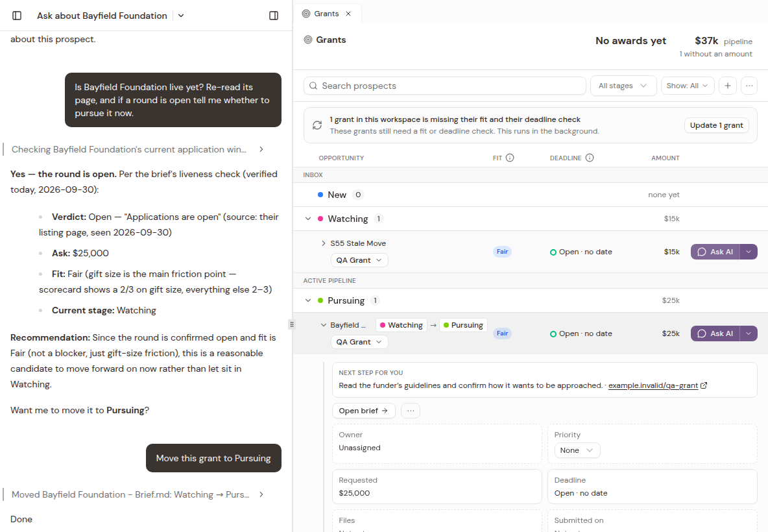
Task: Open the Show: All dropdown
Action: (687, 86)
